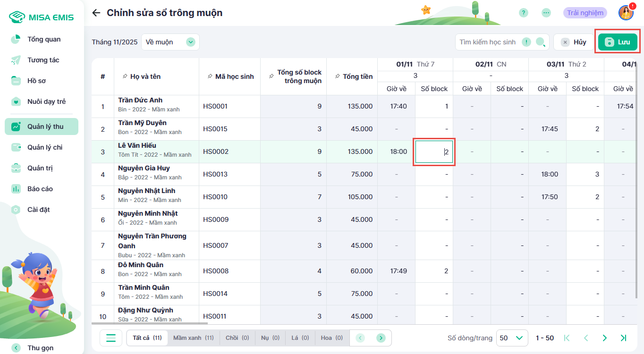The height and width of the screenshot is (354, 644).
Task: Click the search magnifier icon
Action: [x=541, y=42]
